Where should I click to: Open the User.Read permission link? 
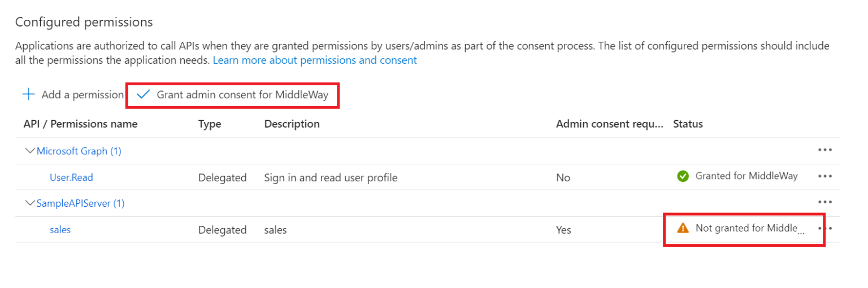(71, 177)
